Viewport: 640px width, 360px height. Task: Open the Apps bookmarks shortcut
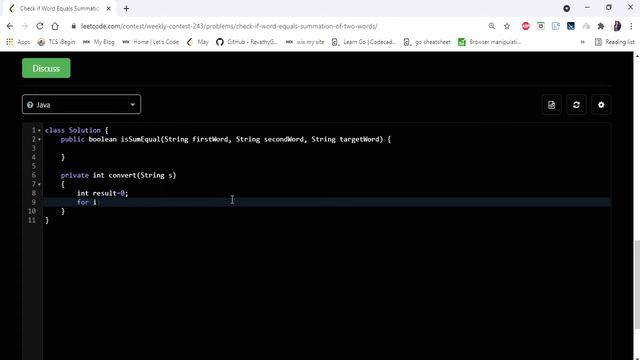click(18, 42)
